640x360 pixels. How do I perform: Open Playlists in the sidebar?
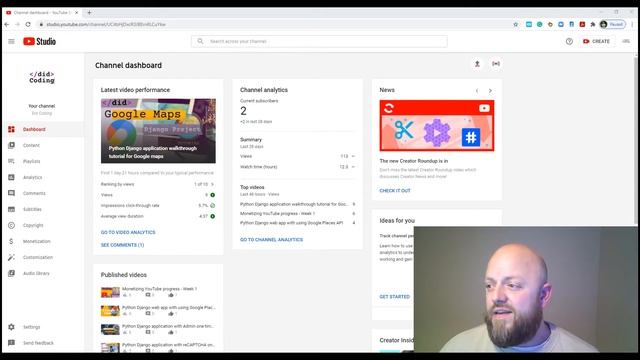pyautogui.click(x=43, y=161)
